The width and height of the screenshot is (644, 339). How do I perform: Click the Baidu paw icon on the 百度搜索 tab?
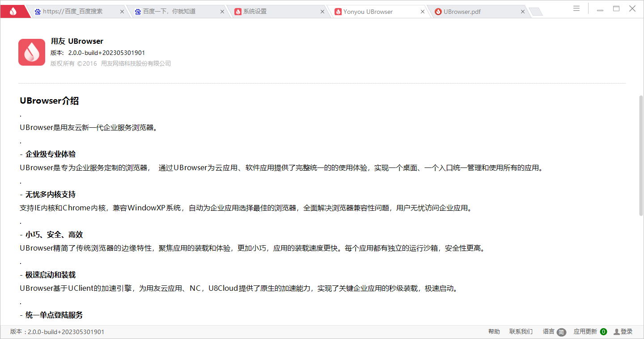(38, 12)
